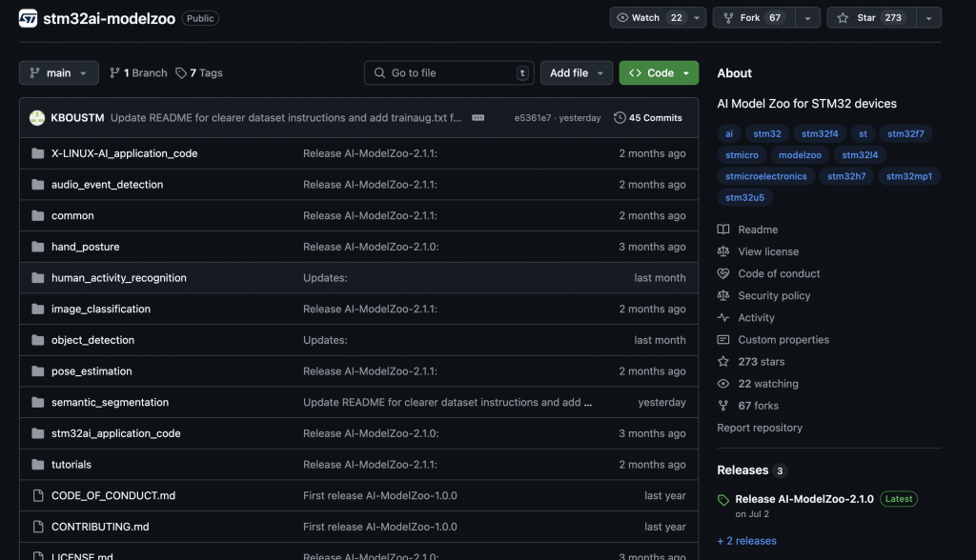This screenshot has width=976, height=560.
Task: Open the semantic_segmentation folder
Action: pos(111,402)
